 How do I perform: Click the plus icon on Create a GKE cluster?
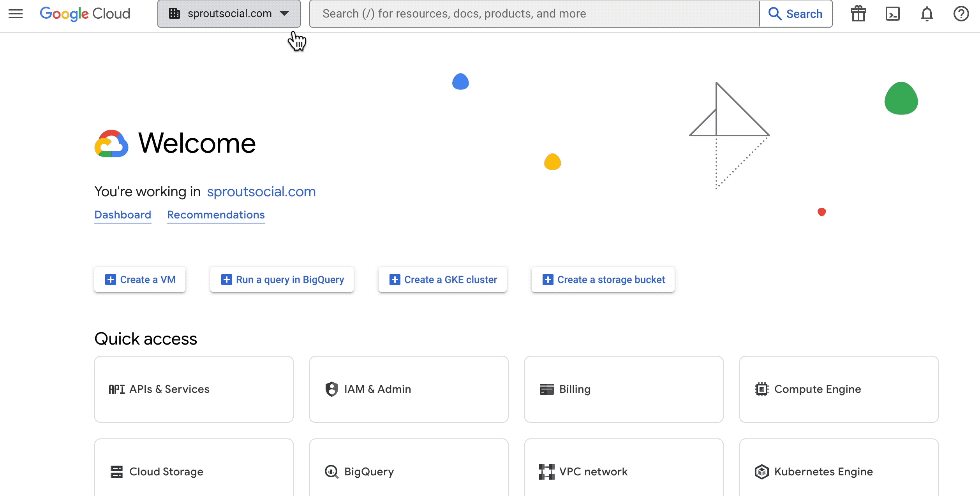point(395,280)
